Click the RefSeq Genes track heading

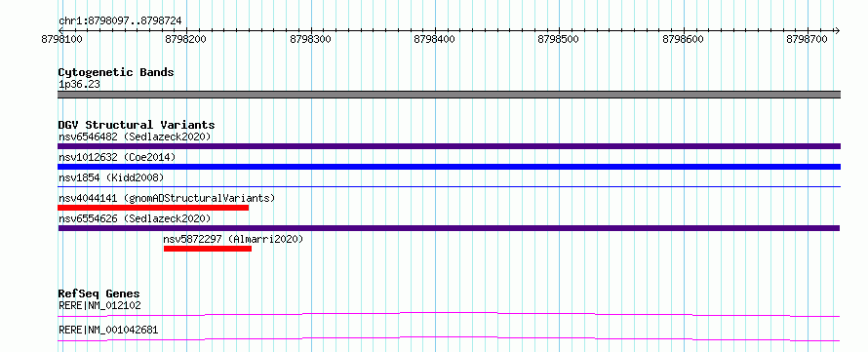[99, 293]
